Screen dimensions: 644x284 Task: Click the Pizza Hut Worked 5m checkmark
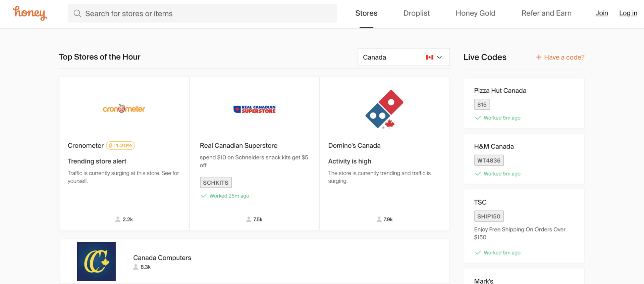click(x=478, y=118)
